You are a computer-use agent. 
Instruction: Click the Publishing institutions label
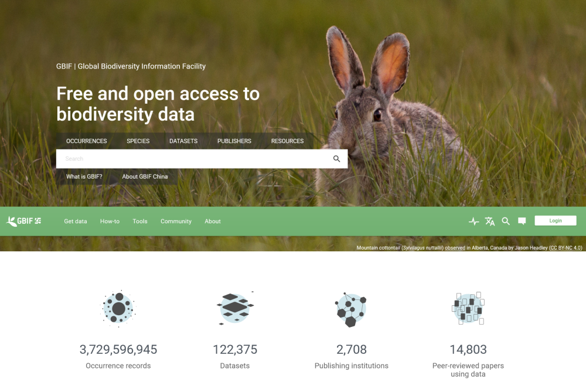point(351,366)
